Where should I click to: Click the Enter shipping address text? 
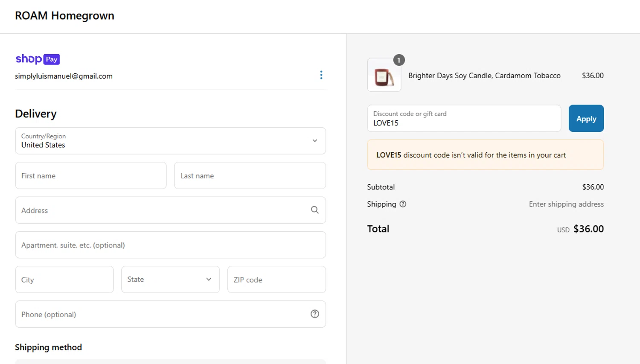(x=566, y=204)
